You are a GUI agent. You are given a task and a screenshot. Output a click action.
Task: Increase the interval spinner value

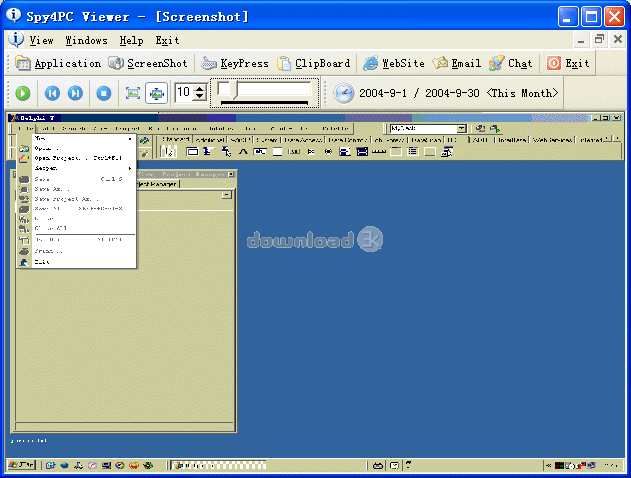click(x=199, y=89)
